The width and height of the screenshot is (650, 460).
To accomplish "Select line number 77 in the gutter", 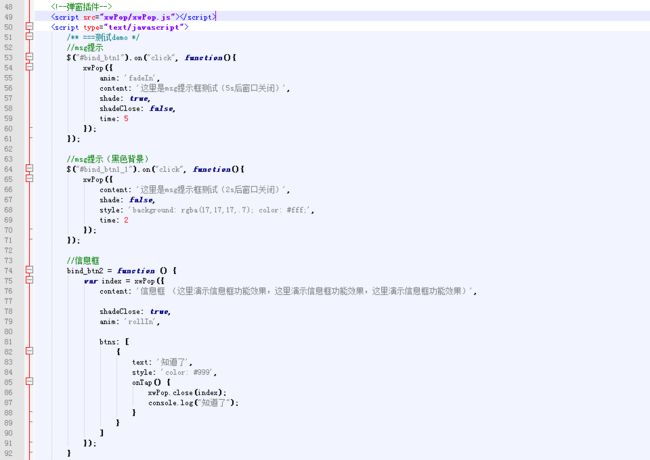I will 8,301.
